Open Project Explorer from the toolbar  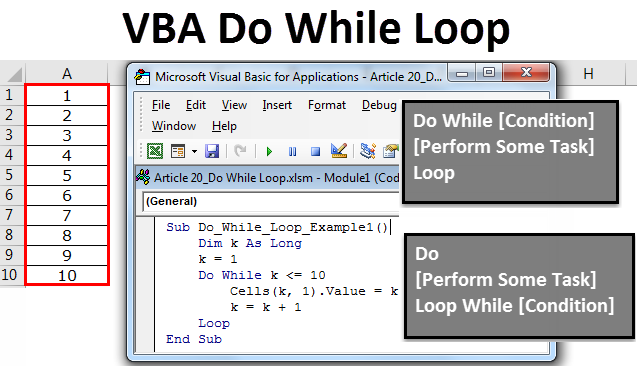coord(368,151)
